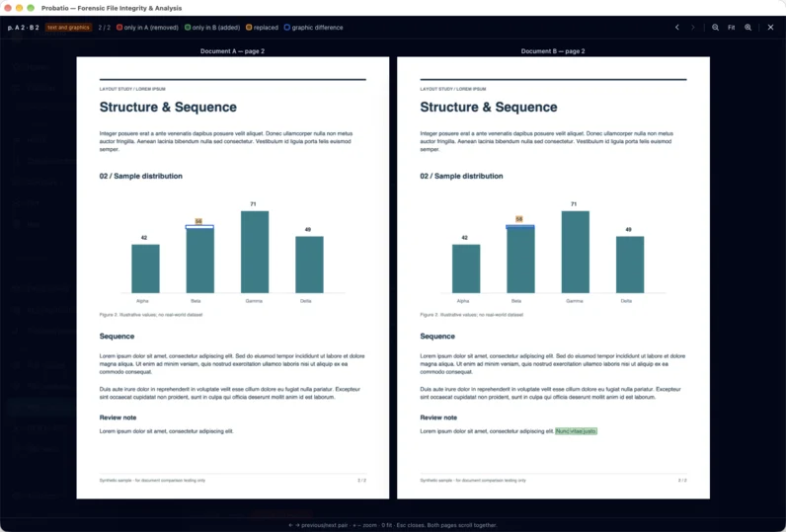Screen dimensions: 786x532
Task: Click the blue 'graphic difference' legend swatch
Action: (286, 28)
